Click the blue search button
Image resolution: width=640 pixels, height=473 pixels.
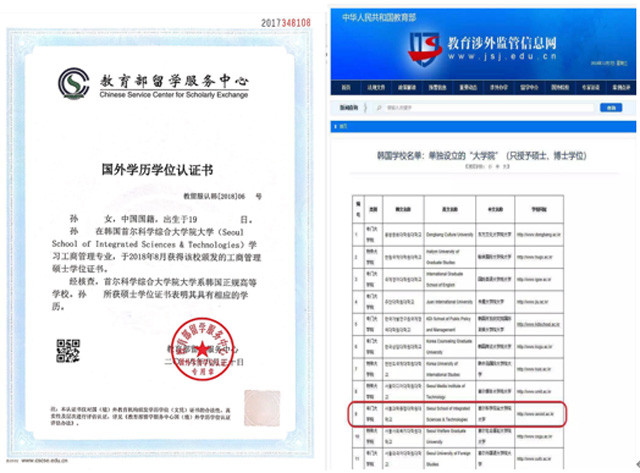click(611, 108)
